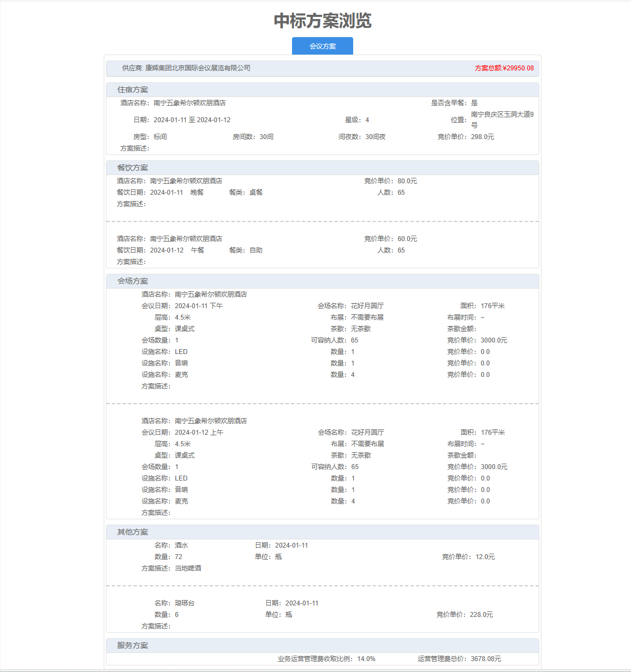
Task: Click the 自助 meal type value
Action: click(256, 250)
